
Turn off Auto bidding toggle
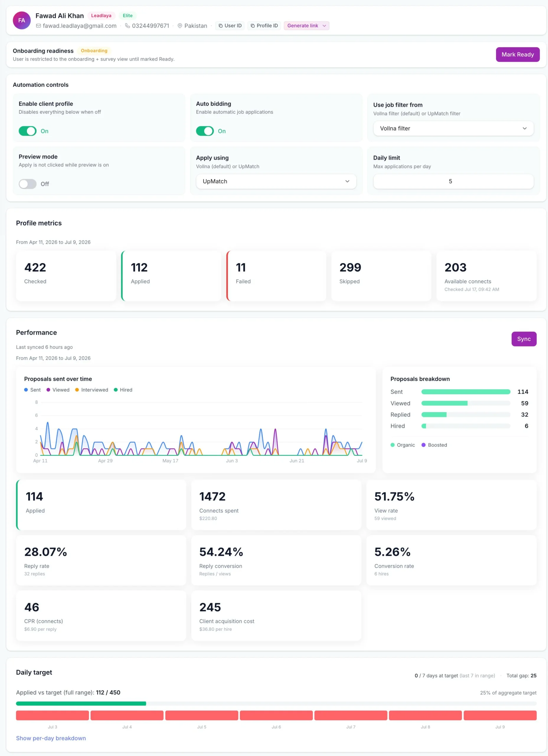[x=205, y=131]
